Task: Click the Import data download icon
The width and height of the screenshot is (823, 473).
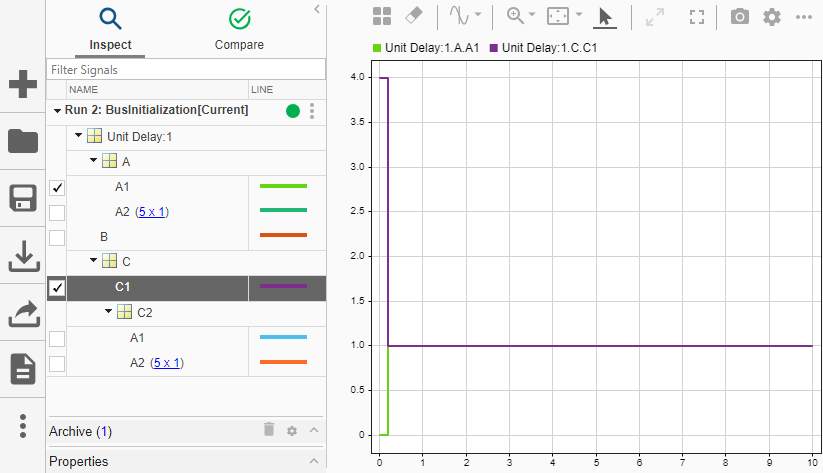Action: (x=24, y=256)
